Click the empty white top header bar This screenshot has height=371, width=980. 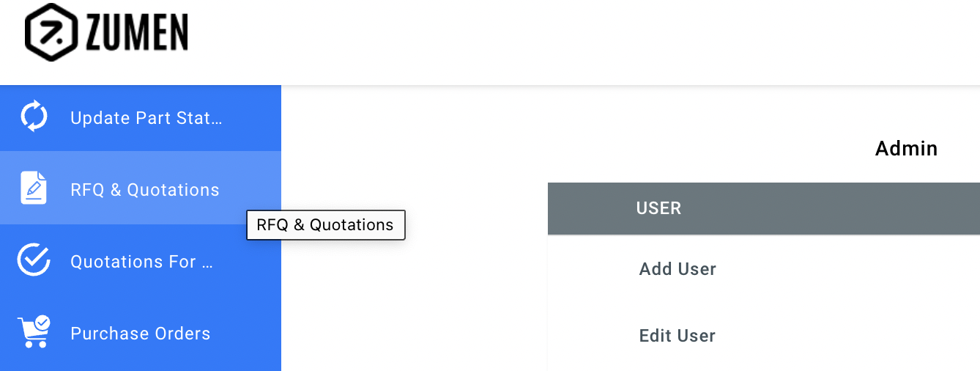[x=586, y=40]
